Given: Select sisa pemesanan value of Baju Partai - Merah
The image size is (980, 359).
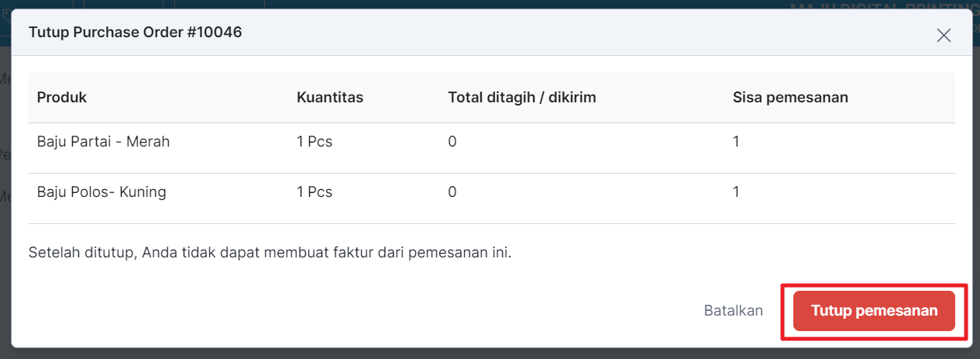Looking at the screenshot, I should [737, 142].
